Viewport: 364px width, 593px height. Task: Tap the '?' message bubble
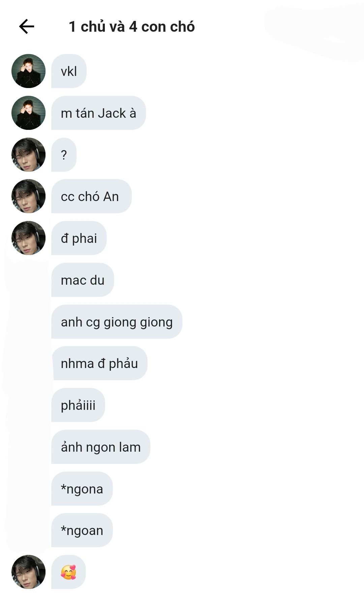click(x=64, y=155)
